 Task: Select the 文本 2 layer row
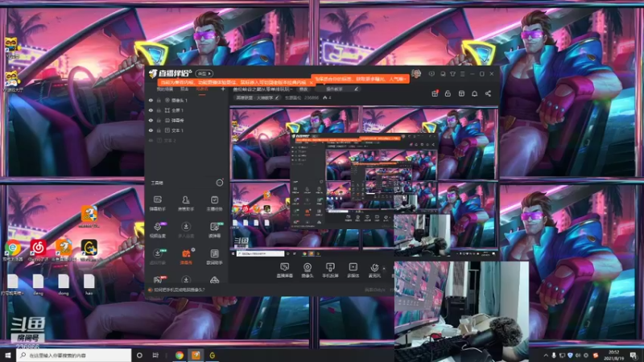(187, 140)
